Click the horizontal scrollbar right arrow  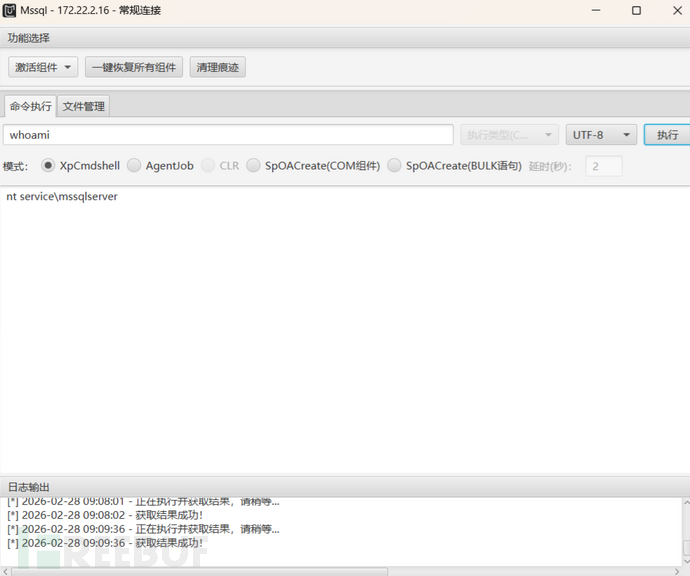(677, 572)
